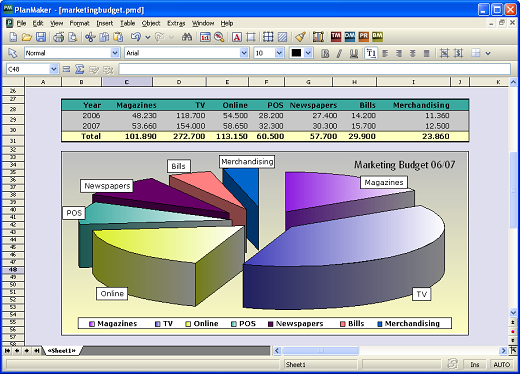The height and width of the screenshot is (374, 520).
Task: Search with the binoculars icon
Action: pos(187,37)
